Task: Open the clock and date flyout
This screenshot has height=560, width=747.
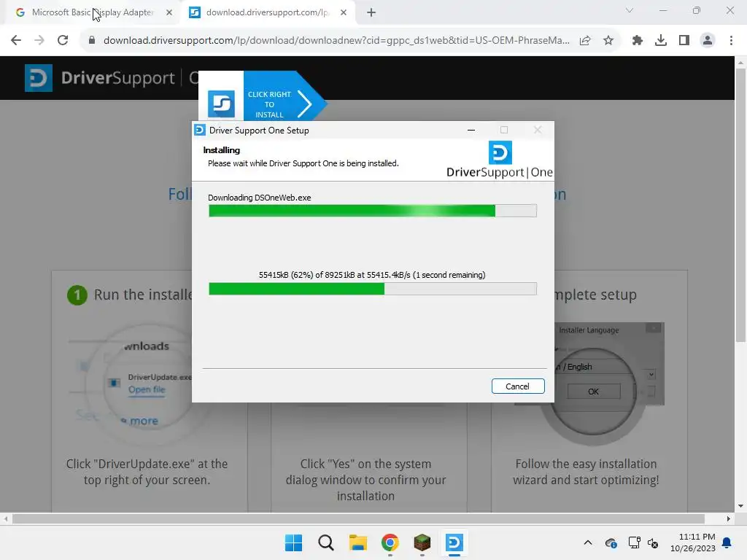Action: click(693, 542)
